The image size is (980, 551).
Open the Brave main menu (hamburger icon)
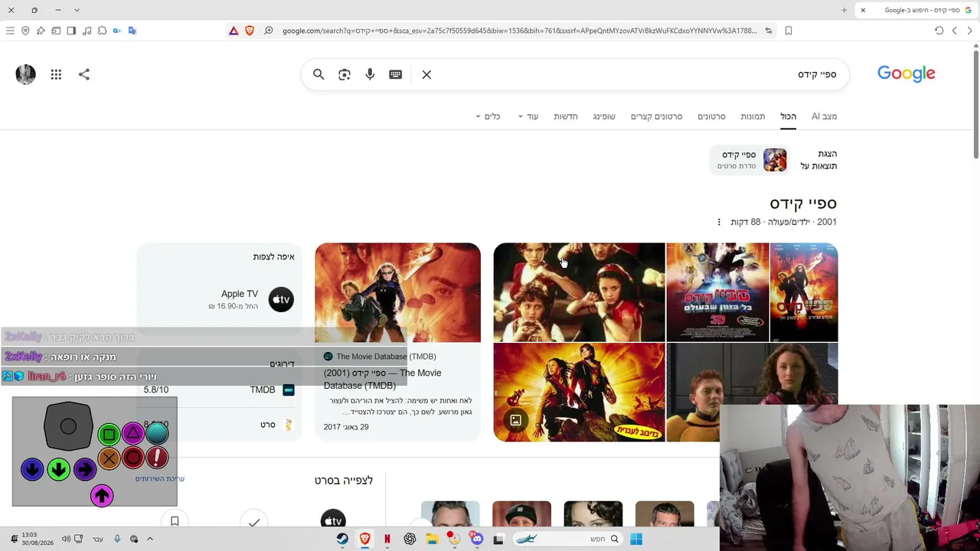point(10,31)
